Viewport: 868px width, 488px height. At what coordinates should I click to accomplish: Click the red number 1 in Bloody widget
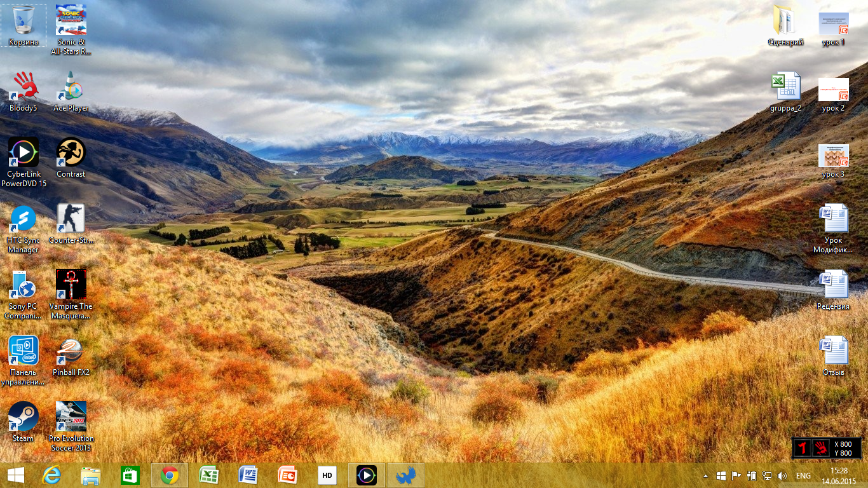click(x=803, y=448)
